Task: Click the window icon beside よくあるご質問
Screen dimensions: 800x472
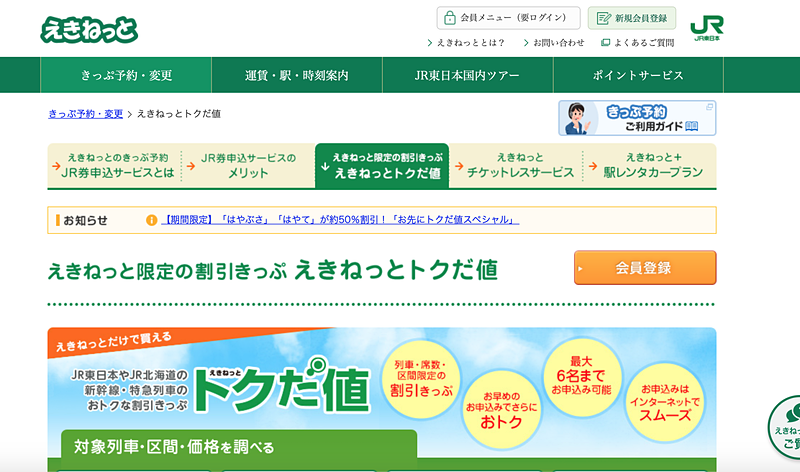Action: click(x=606, y=42)
